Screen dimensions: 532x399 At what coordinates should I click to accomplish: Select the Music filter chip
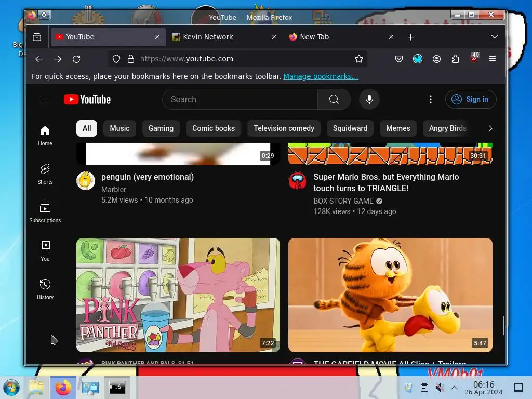pyautogui.click(x=120, y=128)
